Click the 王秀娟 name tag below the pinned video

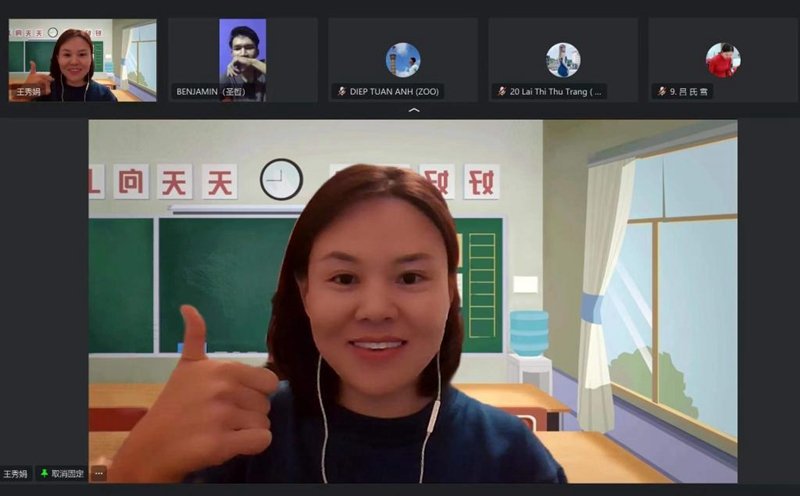coord(15,474)
